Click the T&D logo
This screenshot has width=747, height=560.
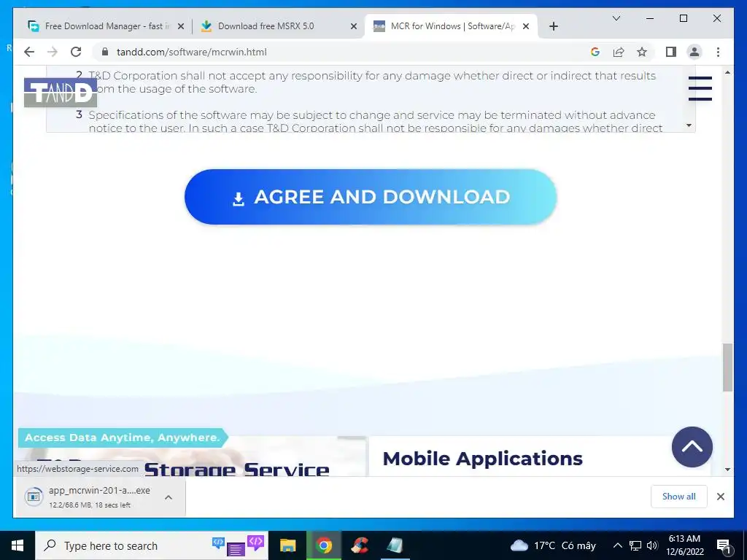(61, 93)
